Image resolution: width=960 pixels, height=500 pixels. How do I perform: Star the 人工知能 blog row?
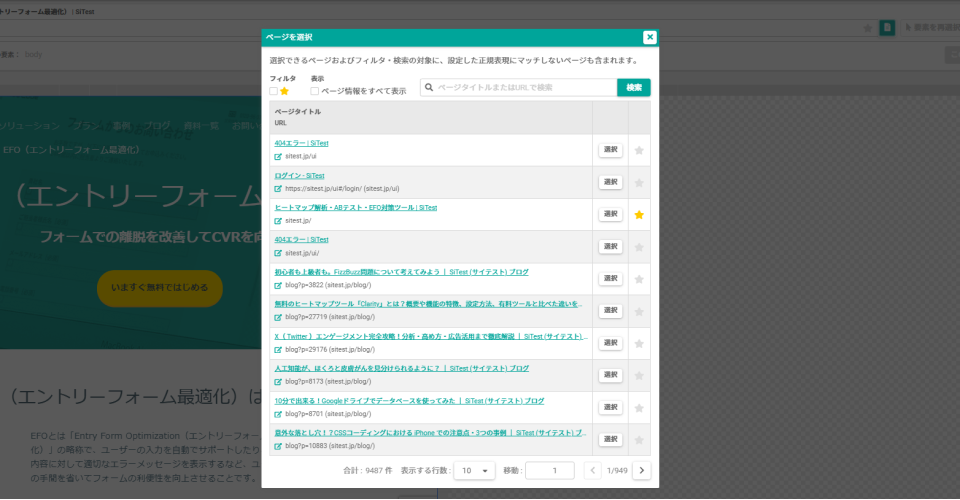[639, 376]
